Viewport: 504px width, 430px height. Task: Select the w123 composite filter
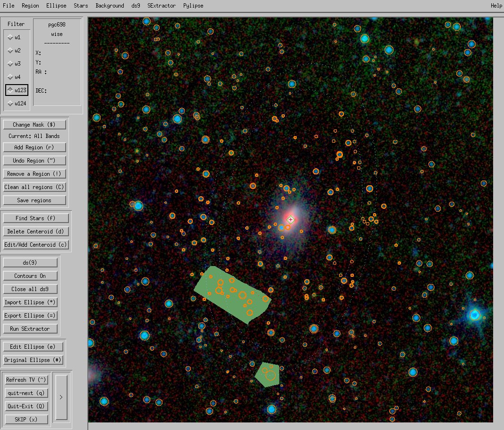click(17, 90)
